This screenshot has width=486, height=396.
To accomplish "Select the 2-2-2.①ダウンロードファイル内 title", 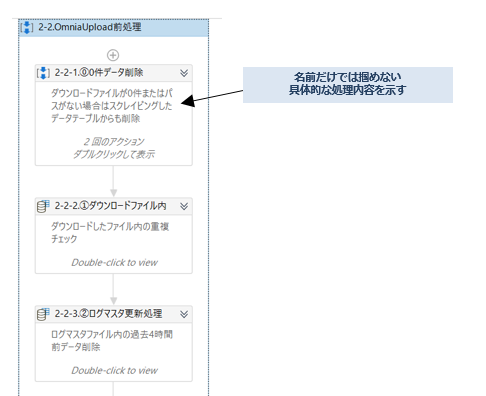I will pos(110,206).
